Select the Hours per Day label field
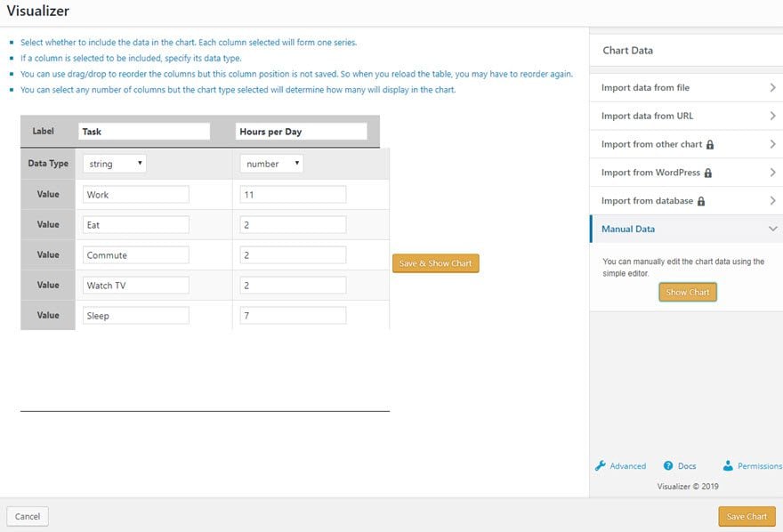The width and height of the screenshot is (783, 532). [302, 132]
